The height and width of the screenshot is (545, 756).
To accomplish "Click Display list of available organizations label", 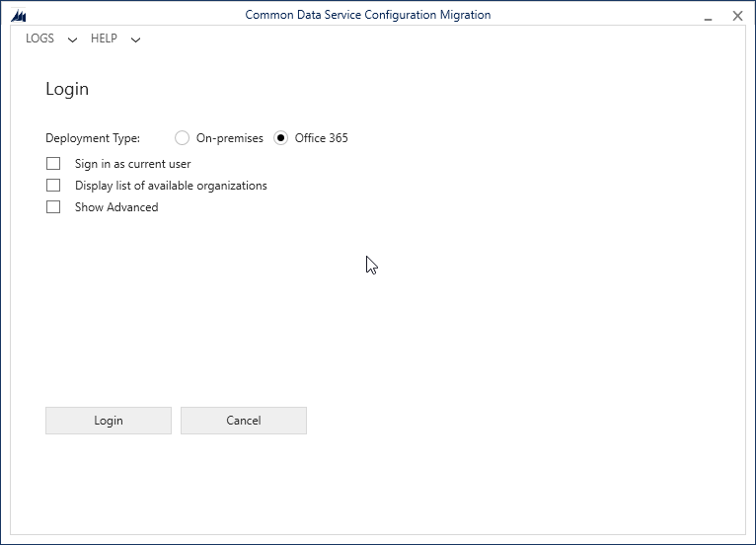I will click(x=171, y=186).
